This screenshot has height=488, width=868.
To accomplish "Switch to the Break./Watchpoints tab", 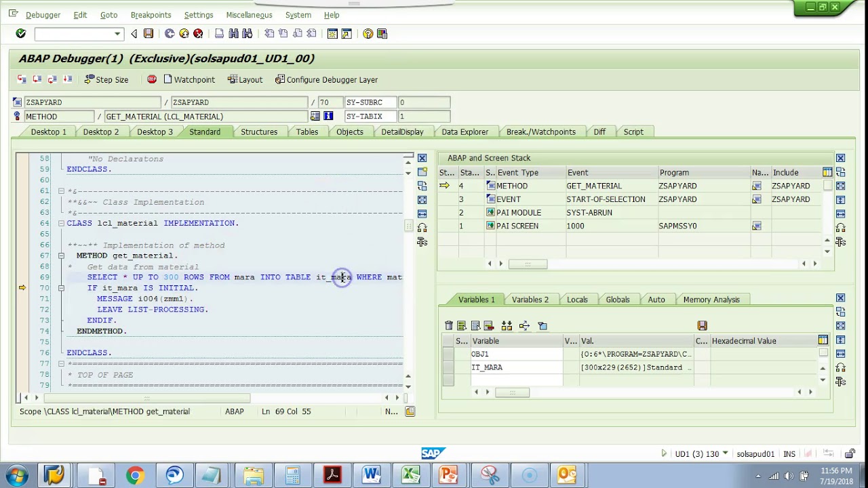I will coord(540,131).
